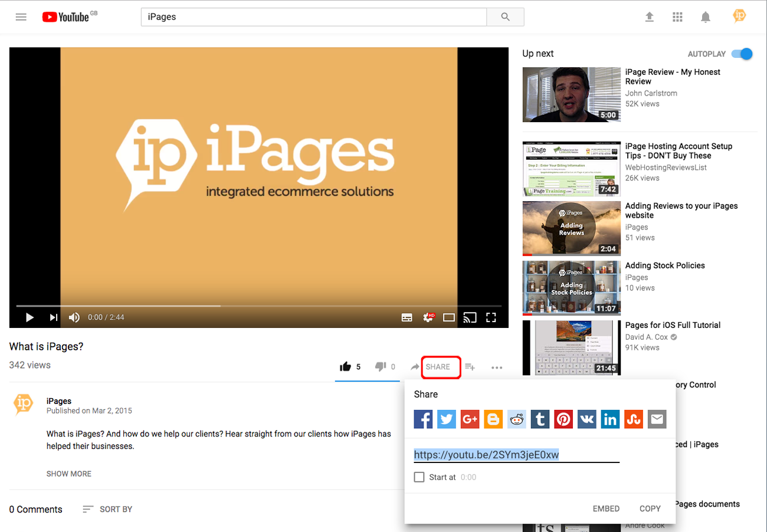Open 'Adding Stock Policies' title link
Screen dimensions: 767x532
(x=665, y=265)
